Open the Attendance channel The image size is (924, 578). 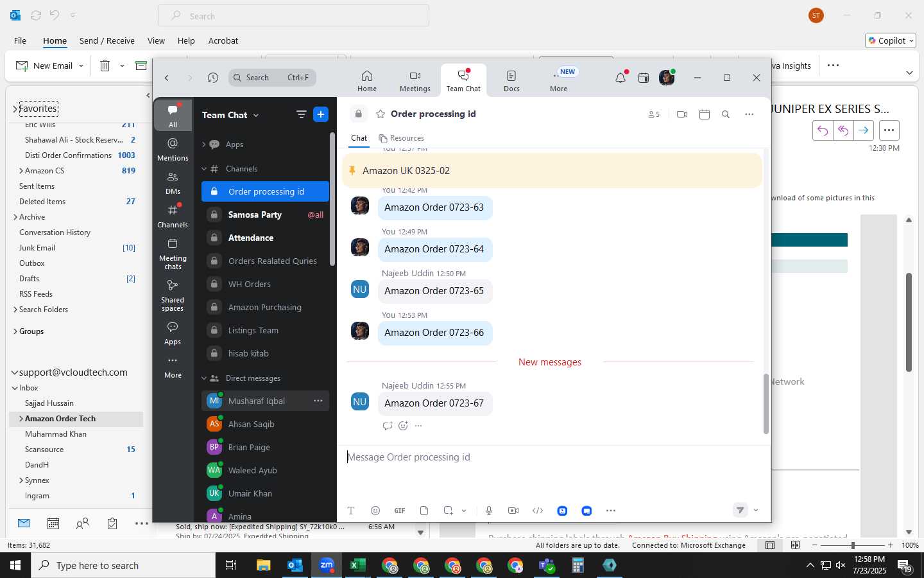(x=265, y=238)
